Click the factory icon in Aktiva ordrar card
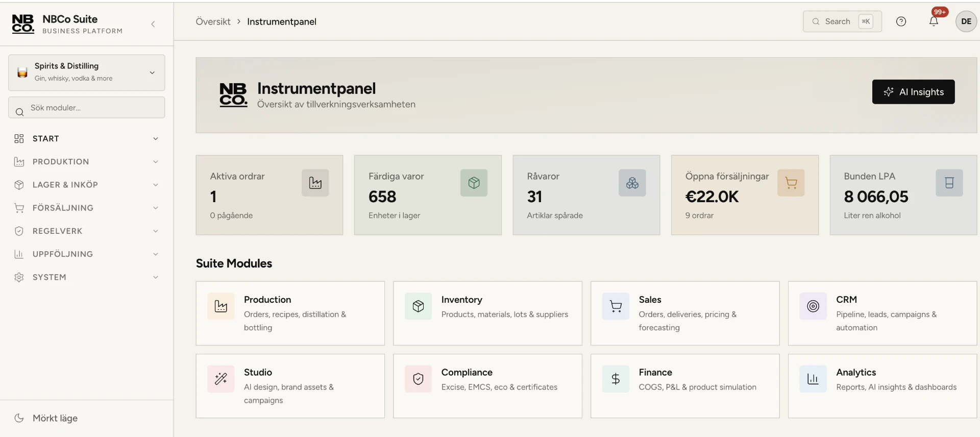Viewport: 980px width, 437px height. pos(315,183)
